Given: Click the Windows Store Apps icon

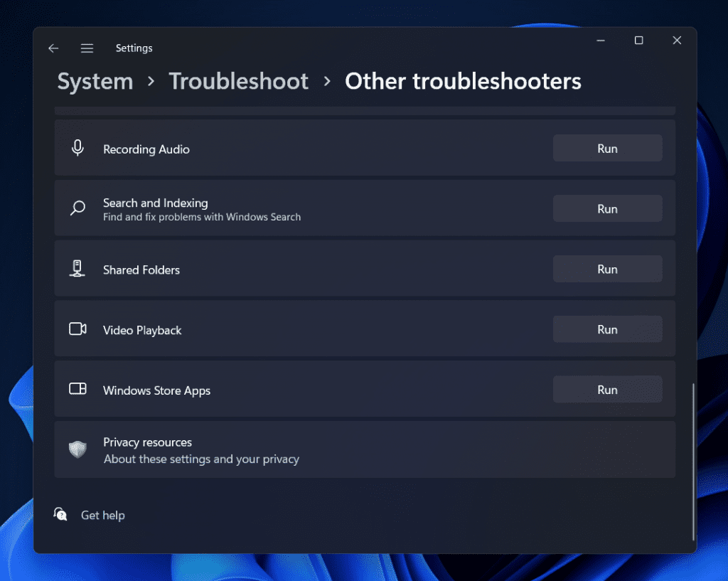Looking at the screenshot, I should [77, 389].
